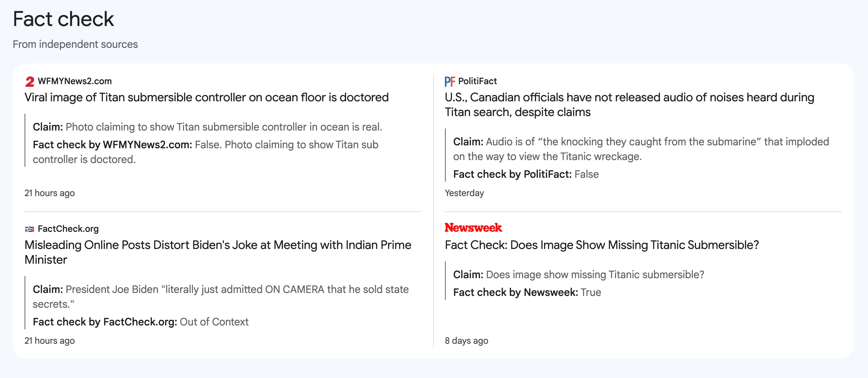Click the WFMYNews2.com fact check verdict text
The width and height of the screenshot is (868, 378).
[206, 152]
